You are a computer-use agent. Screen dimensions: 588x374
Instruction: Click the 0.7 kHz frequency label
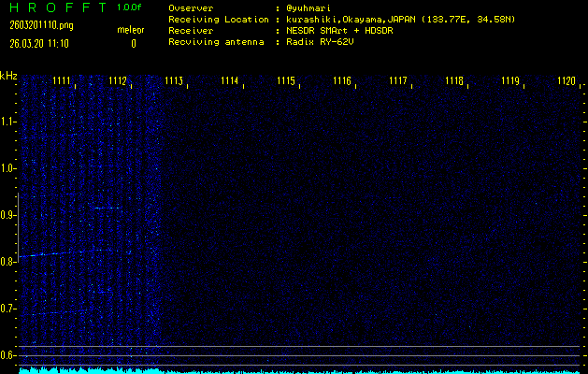[x=7, y=309]
